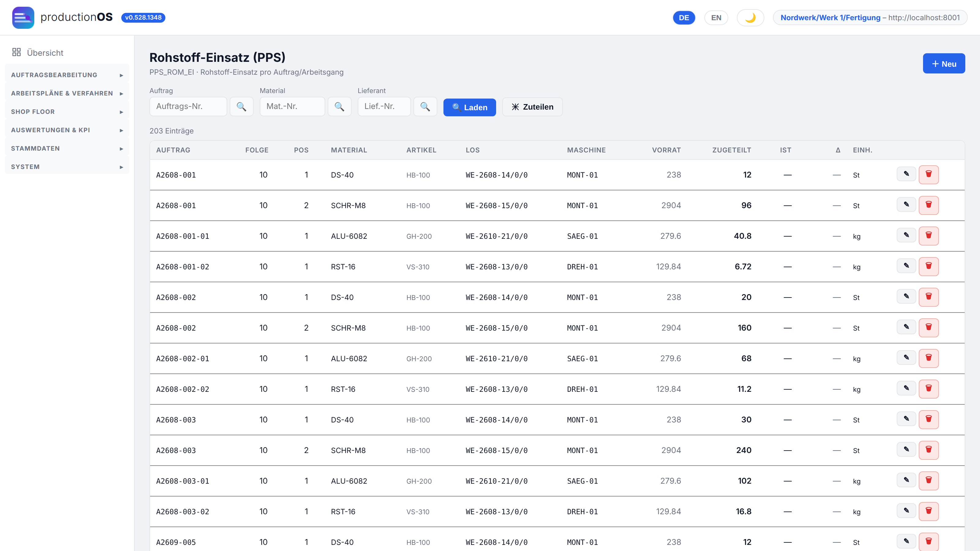This screenshot has height=551, width=980.
Task: Click the productionOS logo icon
Action: click(23, 17)
